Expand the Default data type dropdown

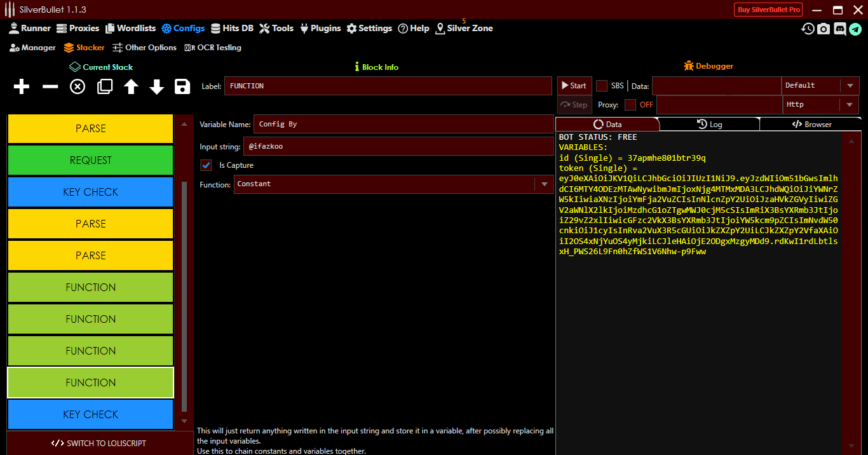pos(850,86)
